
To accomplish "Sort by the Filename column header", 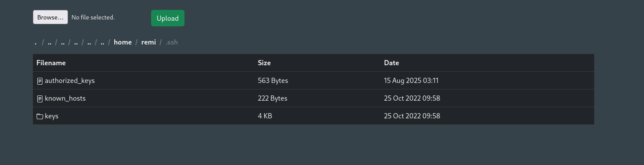I will [x=51, y=63].
